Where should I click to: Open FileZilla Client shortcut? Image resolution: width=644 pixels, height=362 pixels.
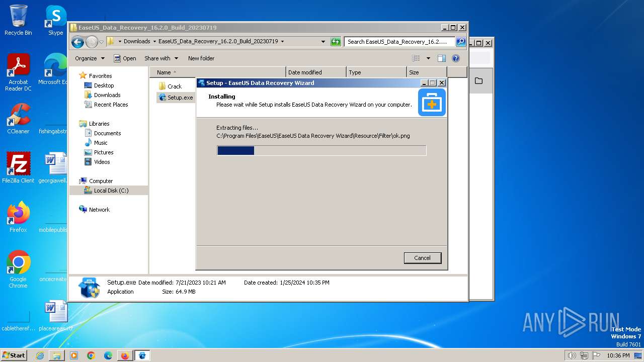18,168
